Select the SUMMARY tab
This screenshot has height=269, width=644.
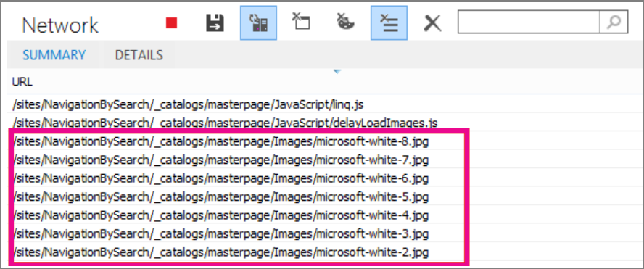[54, 55]
